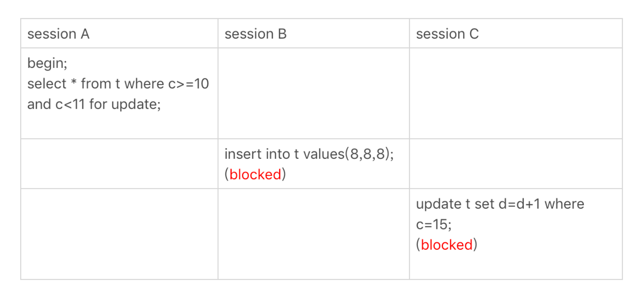
Task: Click empty session B cell in update row
Action: pyautogui.click(x=313, y=234)
